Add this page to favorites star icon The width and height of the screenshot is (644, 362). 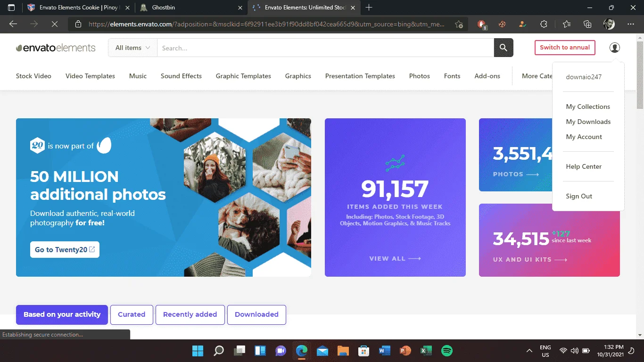[459, 24]
